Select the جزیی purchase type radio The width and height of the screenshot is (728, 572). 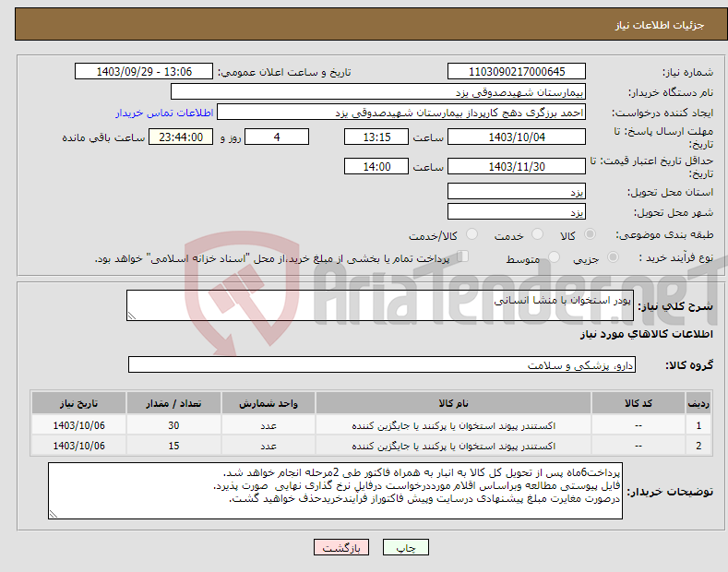[613, 257]
